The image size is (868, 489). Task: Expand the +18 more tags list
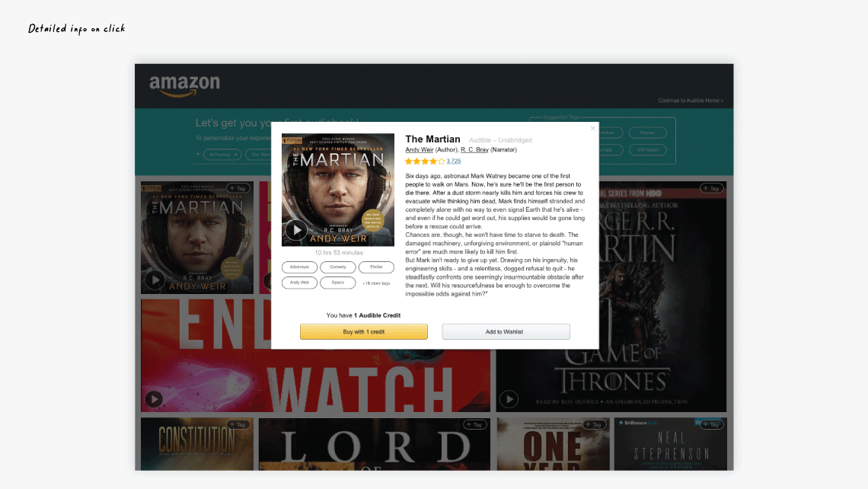pyautogui.click(x=376, y=283)
